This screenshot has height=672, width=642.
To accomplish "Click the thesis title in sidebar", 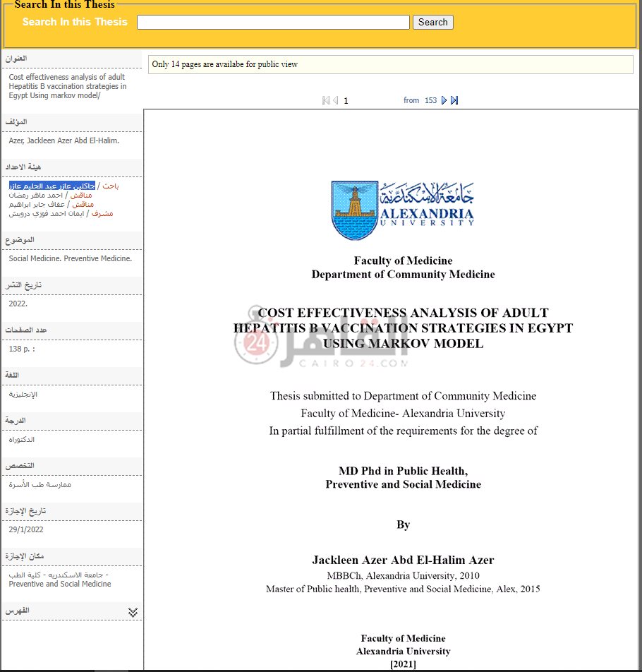I will coord(67,86).
